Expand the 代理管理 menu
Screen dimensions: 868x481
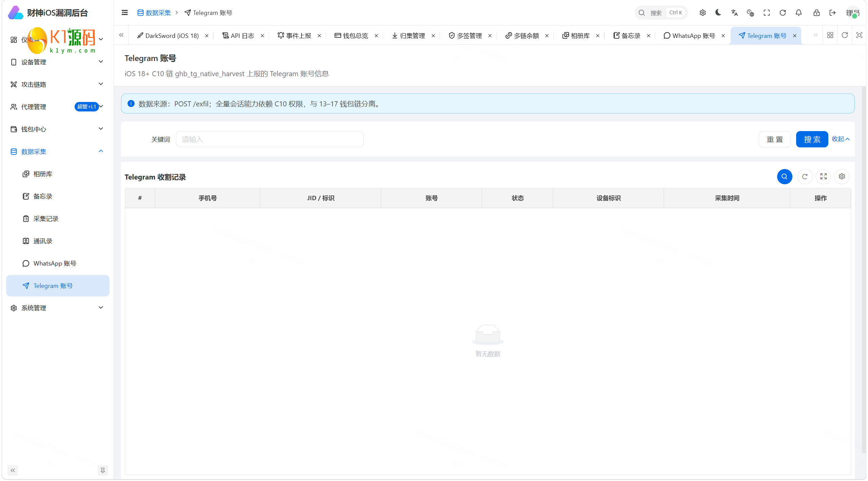pos(57,107)
